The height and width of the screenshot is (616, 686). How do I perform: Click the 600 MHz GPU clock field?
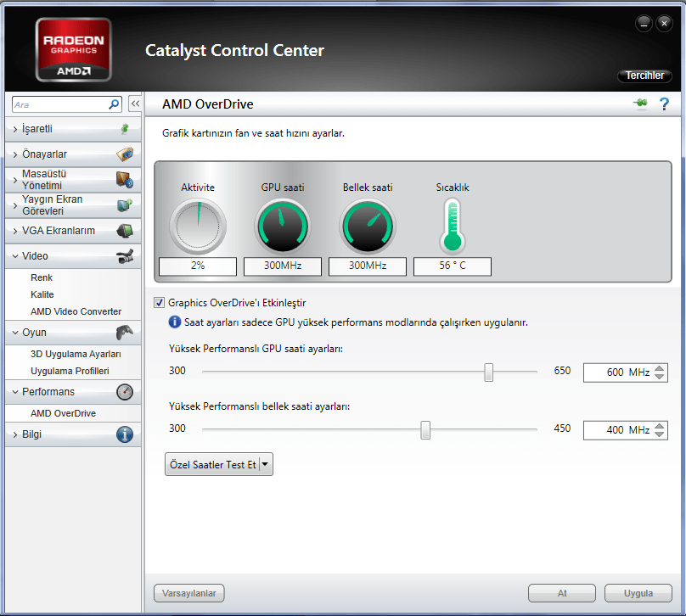pos(618,372)
